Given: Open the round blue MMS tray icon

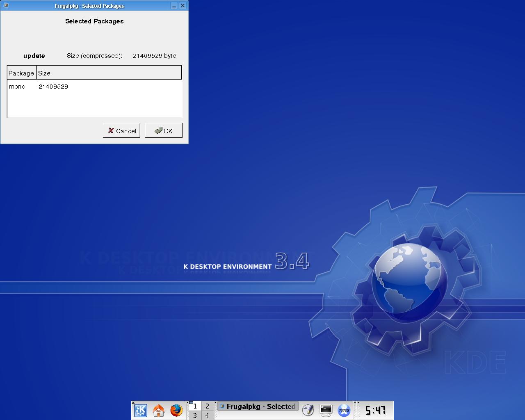Looking at the screenshot, I should click(344, 410).
